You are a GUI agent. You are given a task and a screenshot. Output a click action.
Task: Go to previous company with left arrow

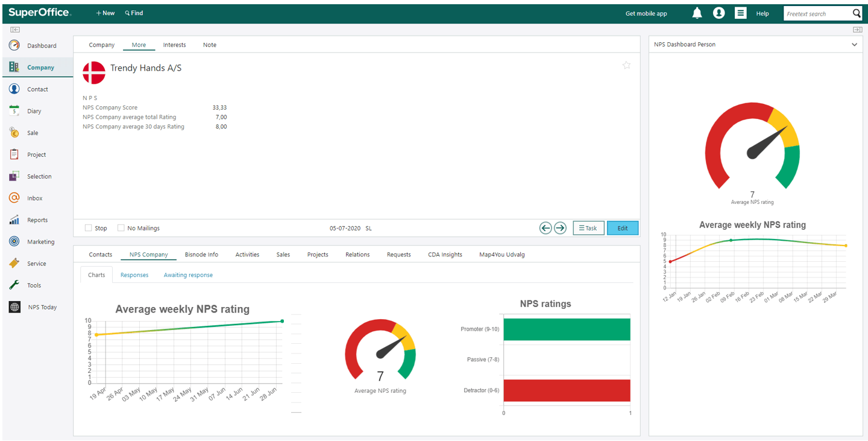tap(546, 228)
